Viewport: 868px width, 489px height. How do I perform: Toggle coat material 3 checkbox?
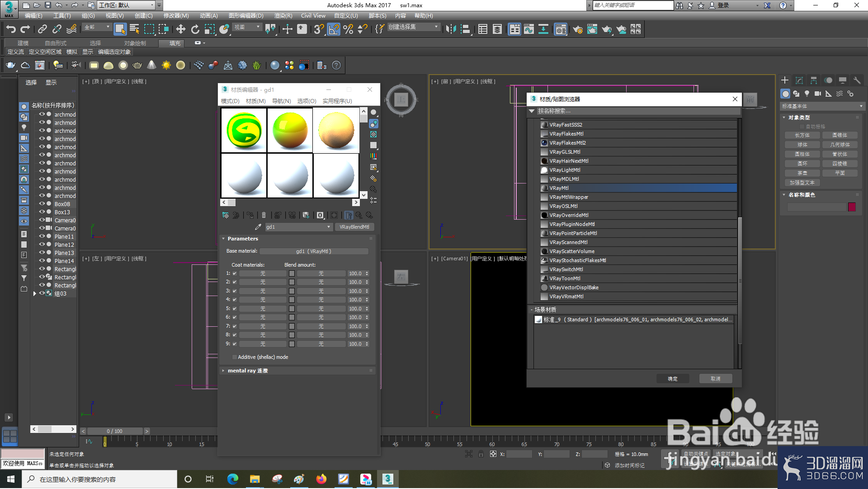pyautogui.click(x=235, y=291)
